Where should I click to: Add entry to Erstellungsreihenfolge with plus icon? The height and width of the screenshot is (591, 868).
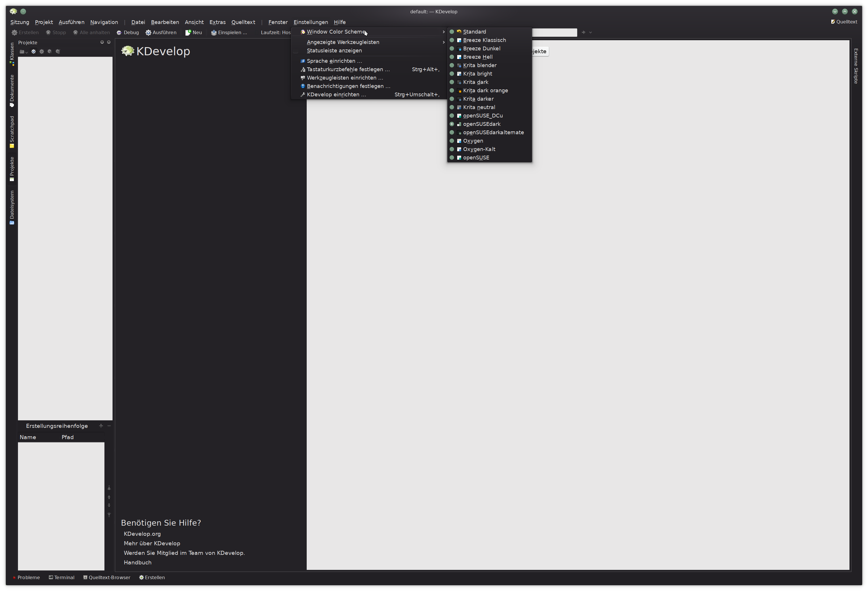101,426
